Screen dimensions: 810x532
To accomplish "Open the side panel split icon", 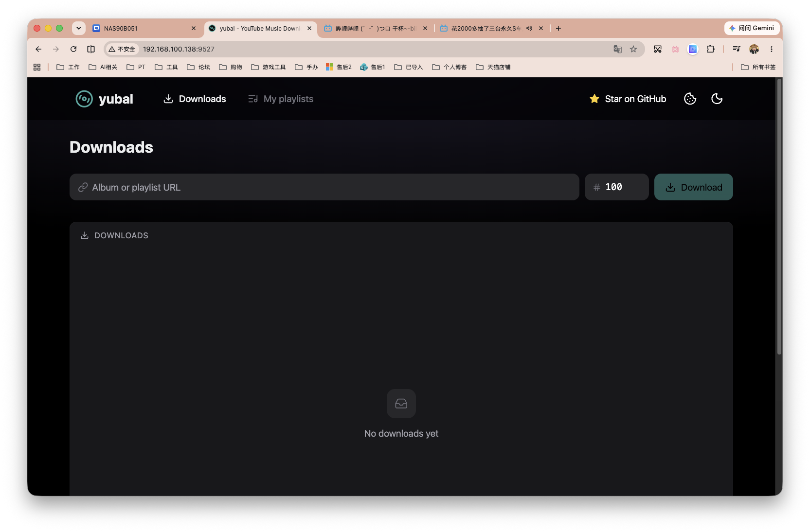I will [x=91, y=49].
